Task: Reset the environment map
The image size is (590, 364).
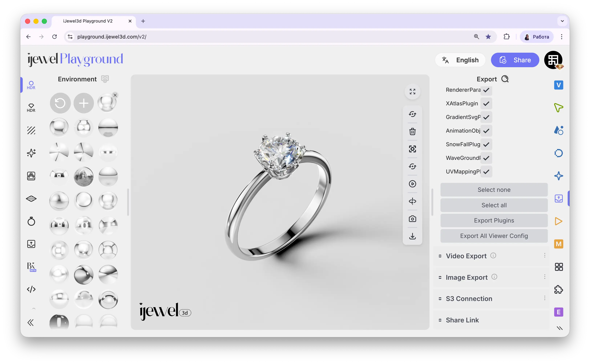Action: coord(60,103)
